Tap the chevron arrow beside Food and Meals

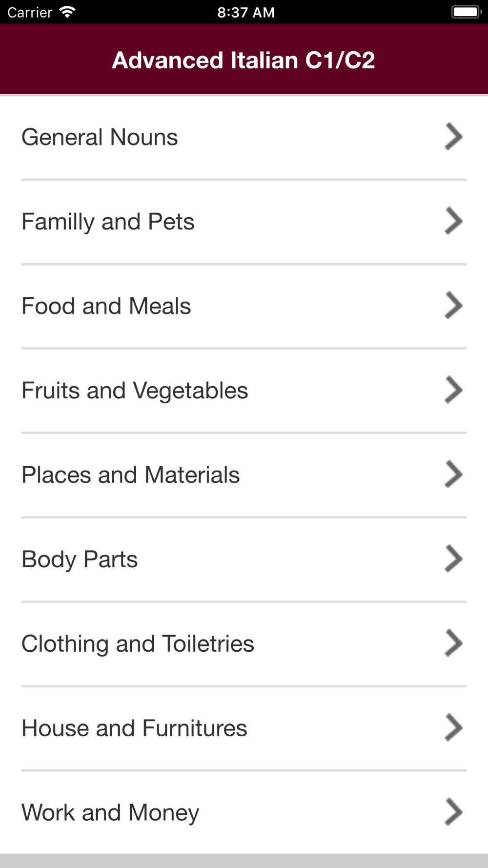pyautogui.click(x=453, y=306)
